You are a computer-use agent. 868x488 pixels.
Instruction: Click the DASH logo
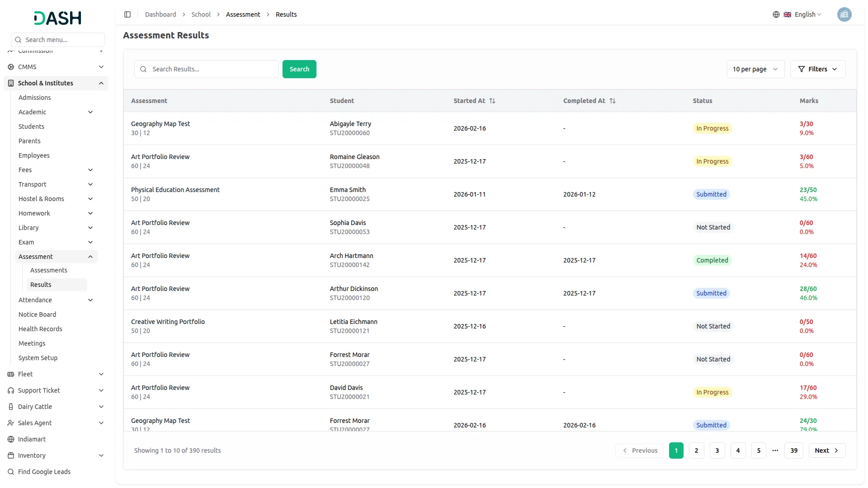click(57, 18)
